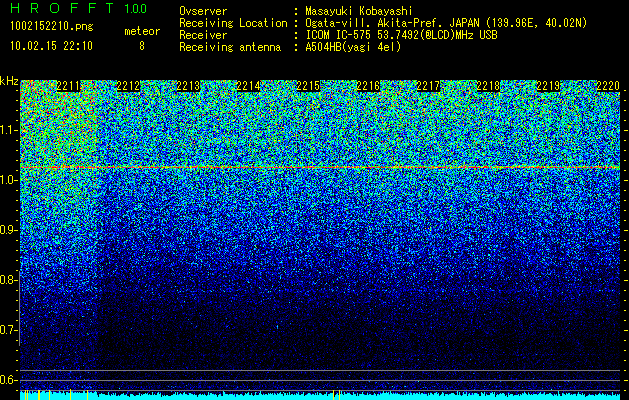The image size is (629, 400).
Task: Click the 0.9 frequency axis label
Action: point(7,230)
